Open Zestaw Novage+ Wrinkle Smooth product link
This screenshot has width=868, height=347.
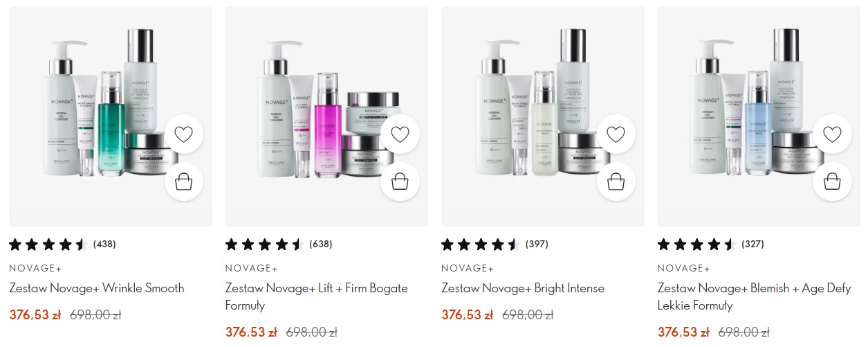pos(97,288)
